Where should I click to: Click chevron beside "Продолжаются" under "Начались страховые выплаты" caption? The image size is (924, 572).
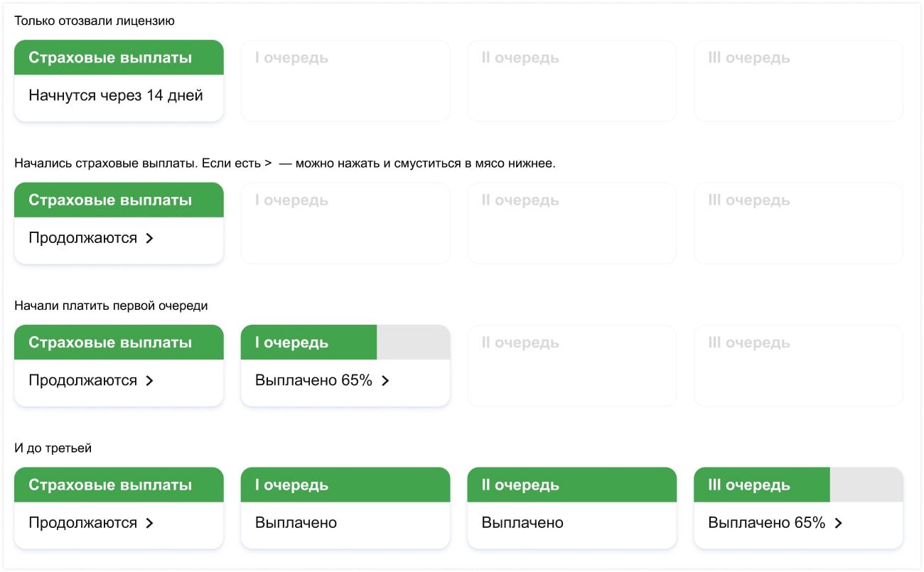[x=149, y=238]
